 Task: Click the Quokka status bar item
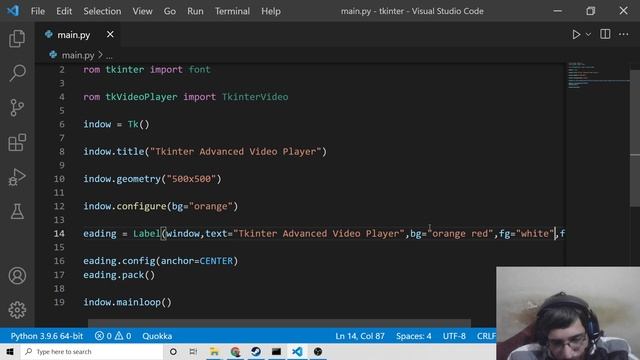click(157, 336)
